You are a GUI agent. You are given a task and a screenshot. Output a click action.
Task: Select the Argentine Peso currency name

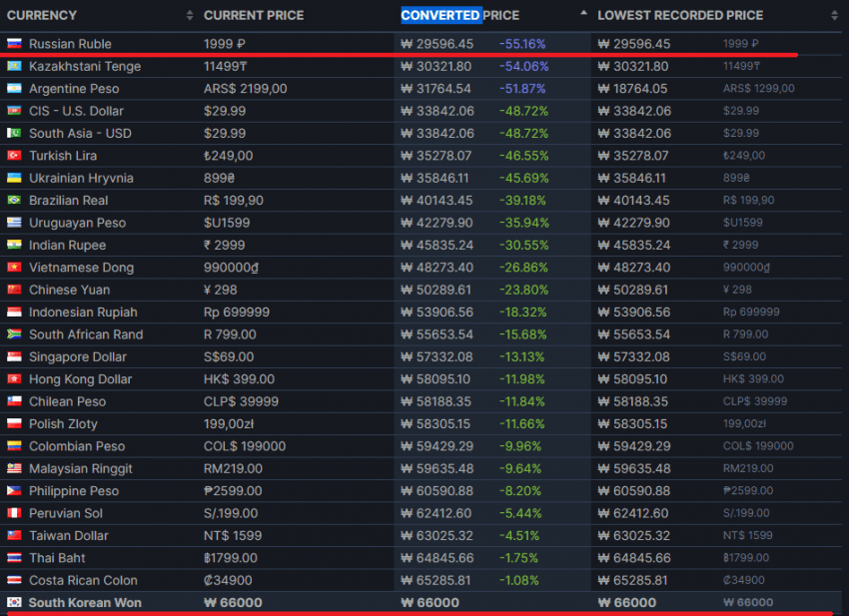tap(74, 88)
